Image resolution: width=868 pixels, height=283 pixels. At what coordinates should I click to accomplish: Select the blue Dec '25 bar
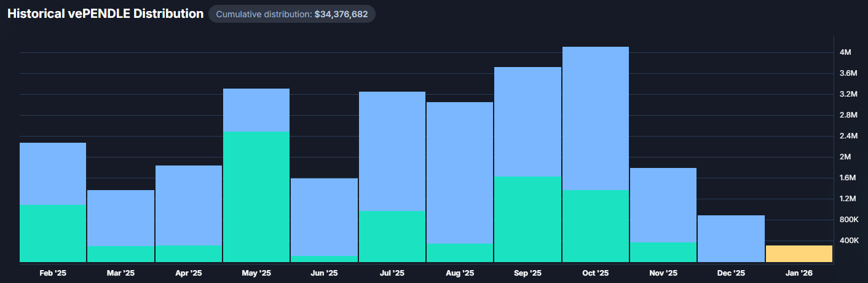(x=731, y=237)
